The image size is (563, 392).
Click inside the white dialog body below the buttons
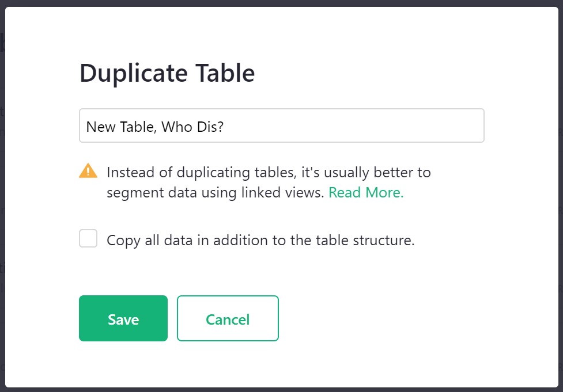(281, 363)
